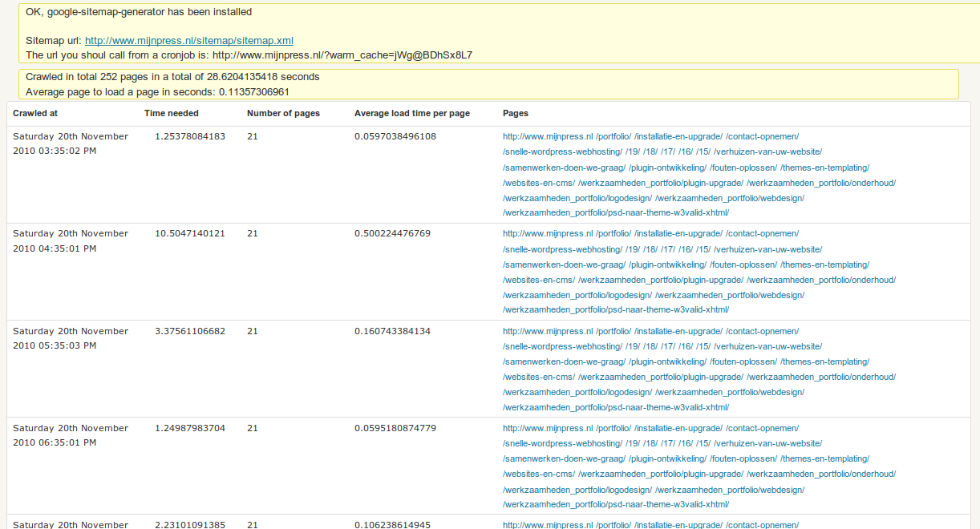
Task: Click the 'Crawled at' column header
Action: pos(35,114)
